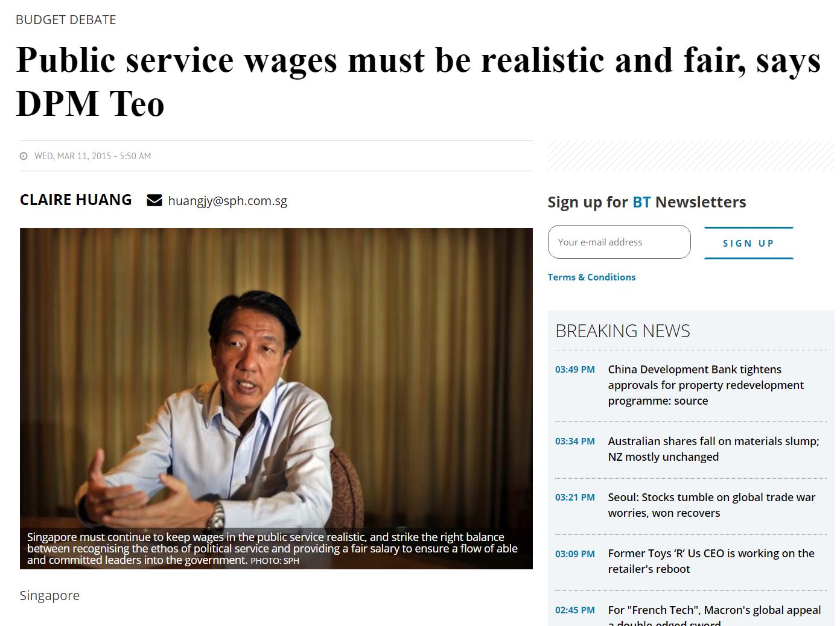Click the 03:49 PM timestamp
This screenshot has width=840, height=626.
(x=575, y=369)
